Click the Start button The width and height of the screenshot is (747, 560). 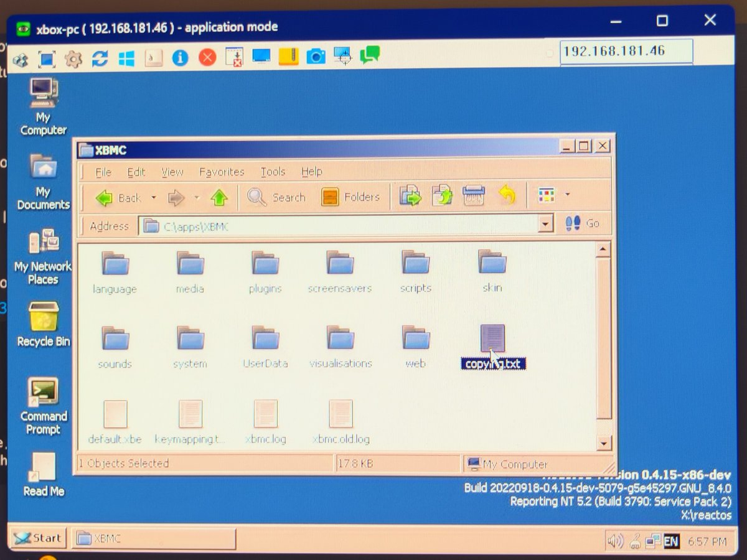pos(38,538)
